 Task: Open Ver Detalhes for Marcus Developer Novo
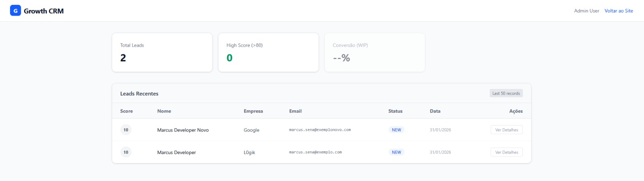click(506, 130)
